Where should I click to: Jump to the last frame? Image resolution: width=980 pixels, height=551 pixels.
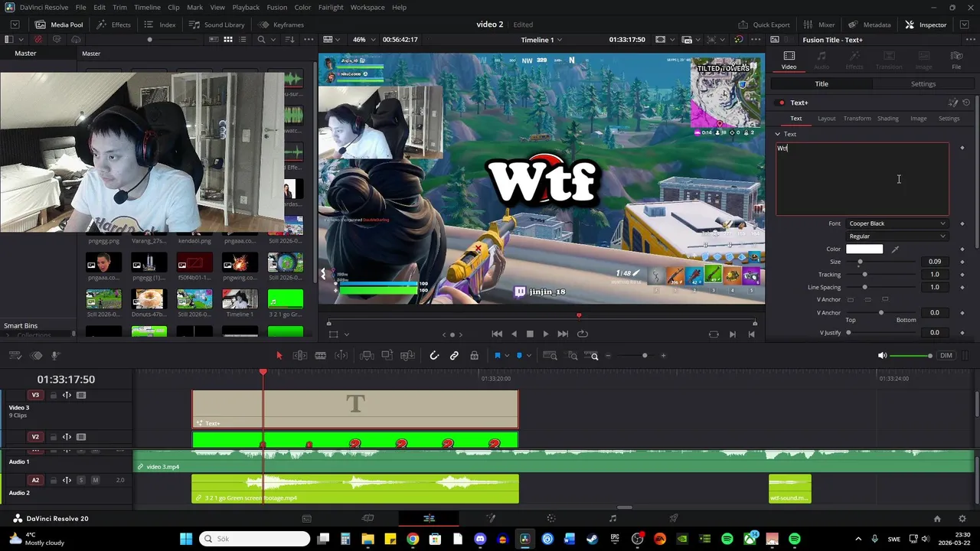[x=563, y=334]
